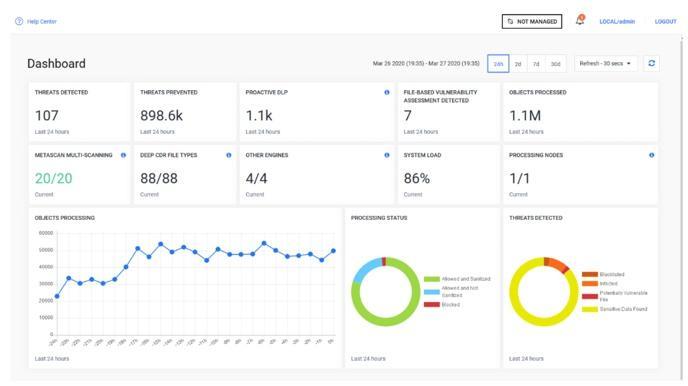Viewport: 688px width, 386px height.
Task: Click the Dashboard page heading
Action: pyautogui.click(x=56, y=64)
